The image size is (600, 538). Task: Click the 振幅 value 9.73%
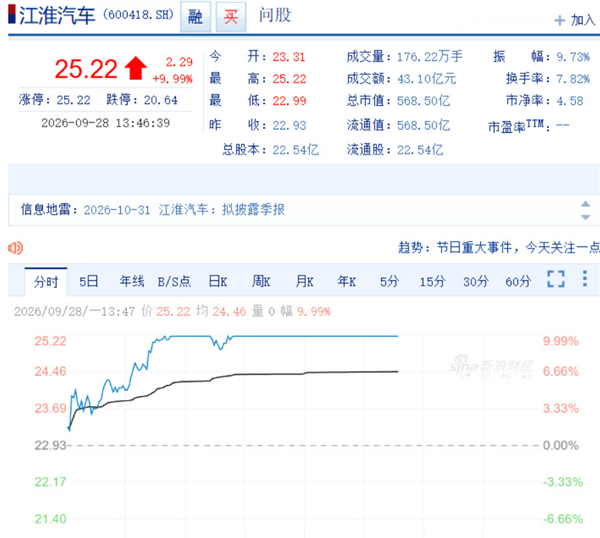click(573, 57)
